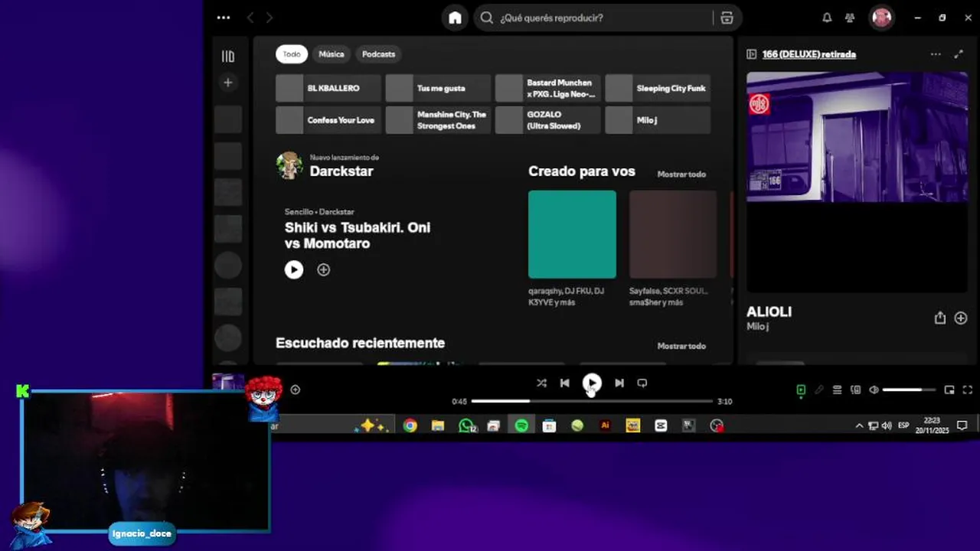Screen dimensions: 980x551
Task: Open Connect to a device icon
Action: pos(855,390)
